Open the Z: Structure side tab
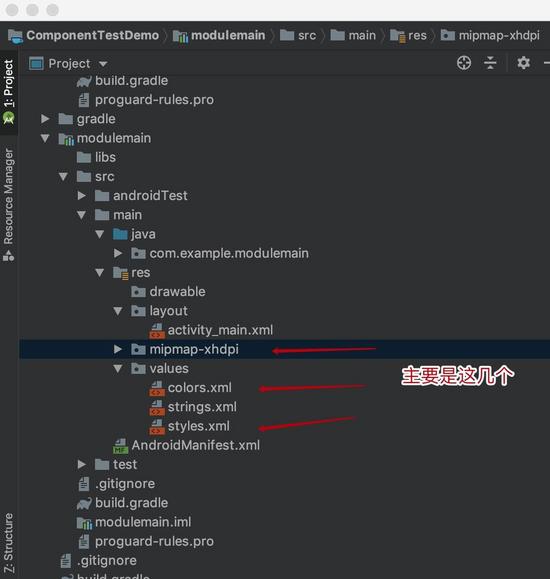550x579 pixels. click(8, 542)
